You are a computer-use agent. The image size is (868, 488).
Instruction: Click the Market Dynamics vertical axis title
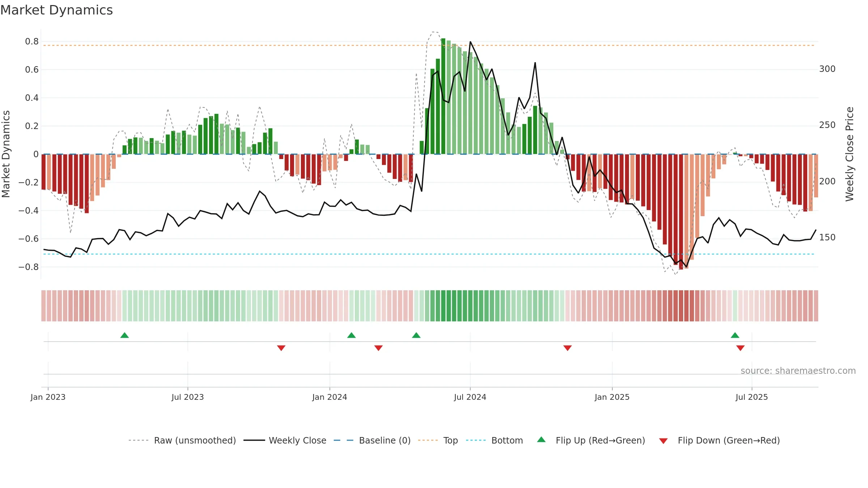click(6, 154)
